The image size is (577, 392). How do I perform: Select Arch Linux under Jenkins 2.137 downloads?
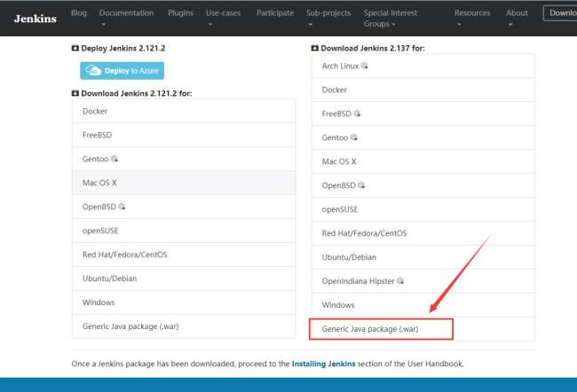coord(423,66)
